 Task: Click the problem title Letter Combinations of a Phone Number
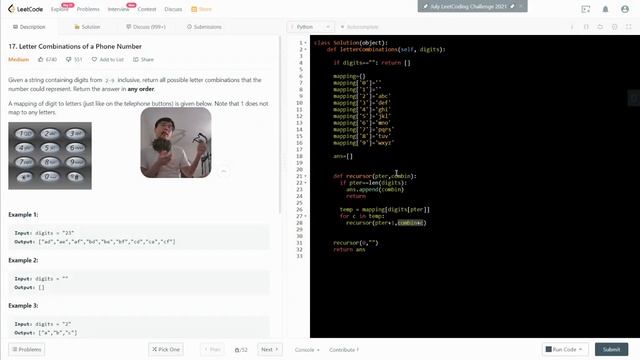(x=75, y=47)
